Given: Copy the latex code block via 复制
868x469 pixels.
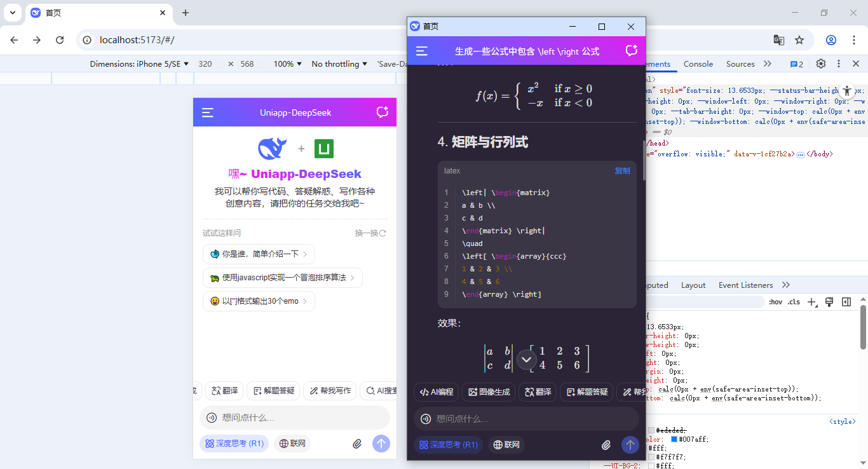Looking at the screenshot, I should point(622,171).
